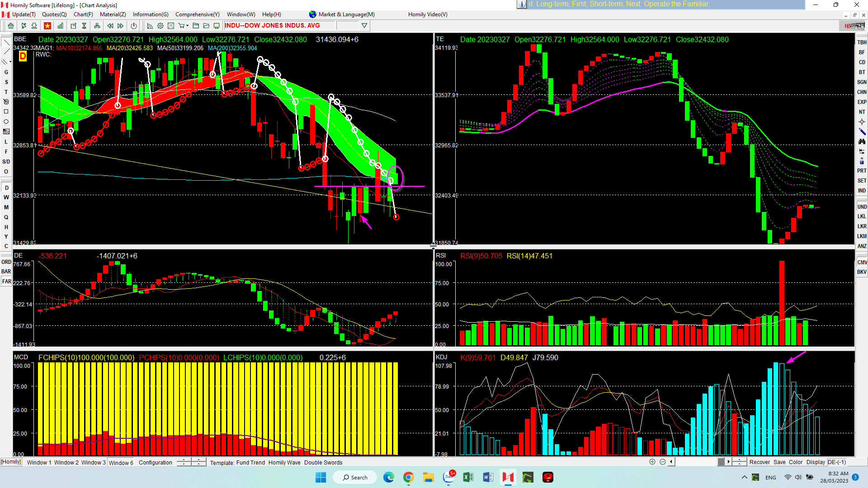Click the power button icon
Screen dimensions: 868x488
pos(134,26)
